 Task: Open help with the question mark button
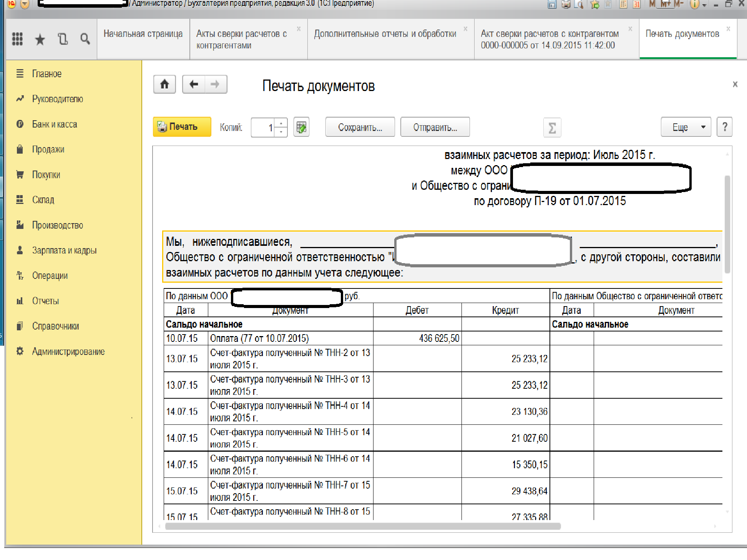point(725,127)
